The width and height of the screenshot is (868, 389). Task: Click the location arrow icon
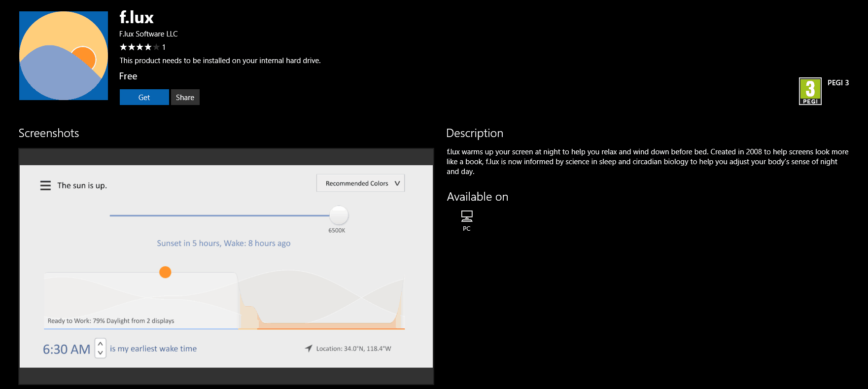(309, 348)
